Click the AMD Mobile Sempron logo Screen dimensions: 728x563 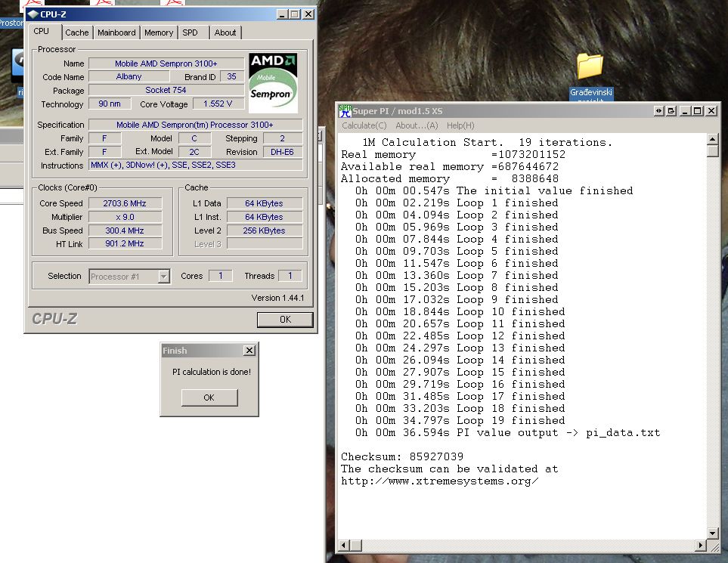click(273, 83)
